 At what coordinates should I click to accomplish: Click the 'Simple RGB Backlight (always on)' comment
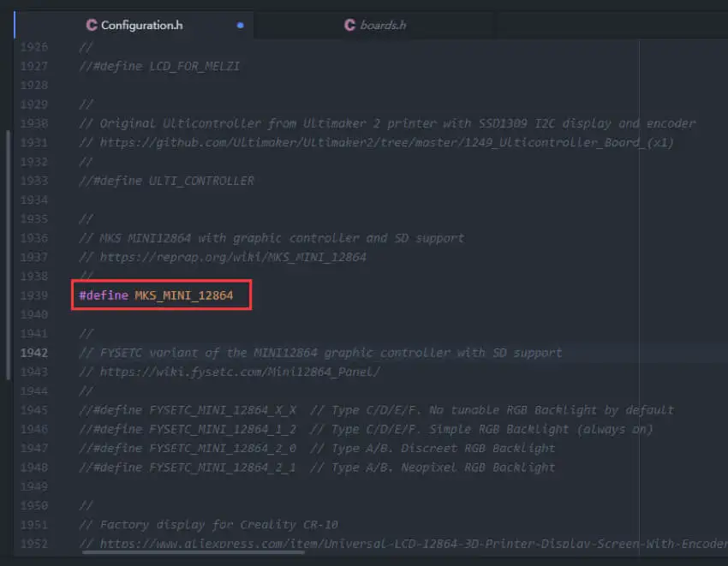pyautogui.click(x=541, y=430)
